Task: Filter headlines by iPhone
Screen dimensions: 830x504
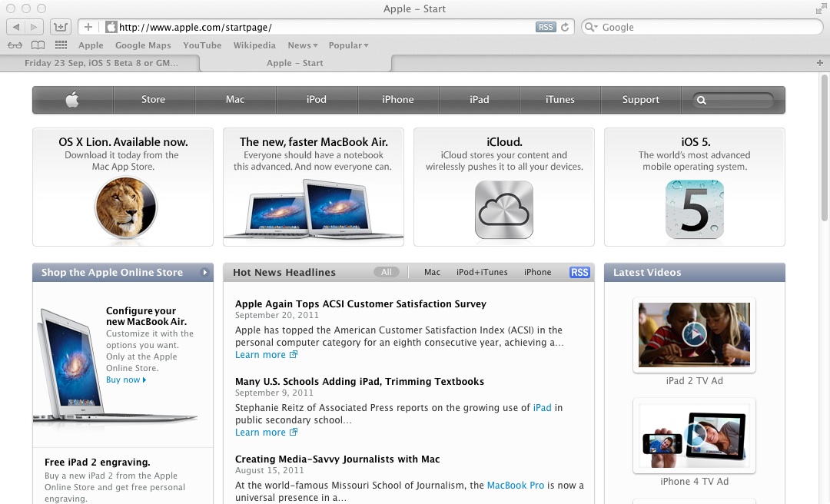Action: 537,272
